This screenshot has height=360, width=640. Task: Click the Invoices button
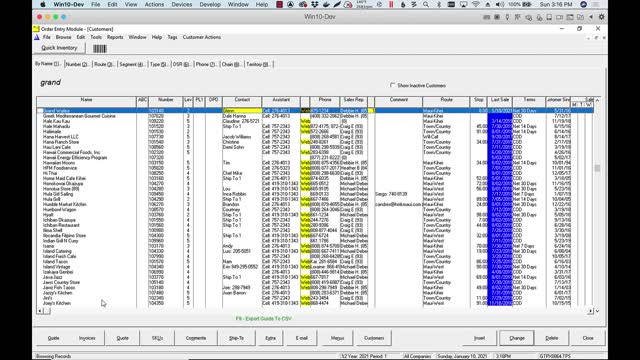pos(87,338)
